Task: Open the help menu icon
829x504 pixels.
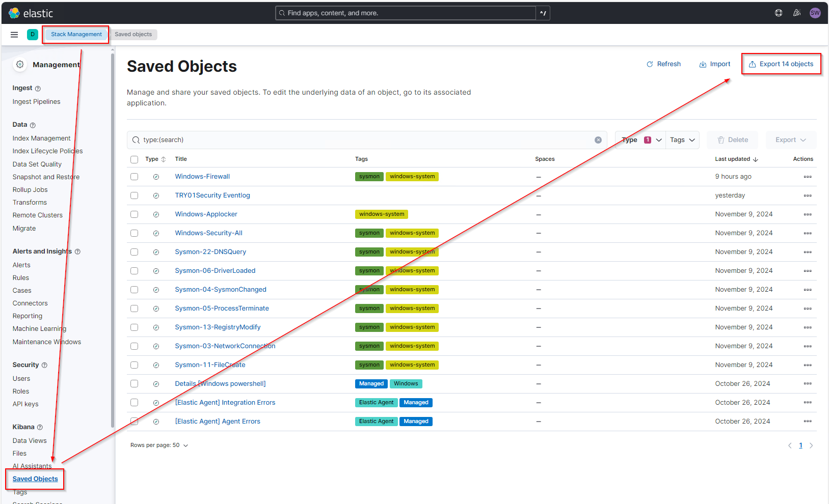Action: pos(779,13)
